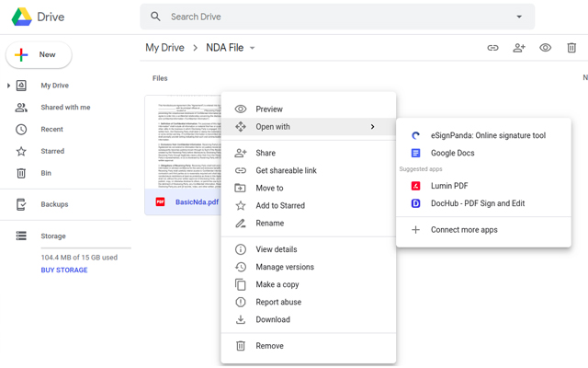Screen dimensions: 588x368
Task: Click the Open with submenu chevron
Action: [372, 127]
